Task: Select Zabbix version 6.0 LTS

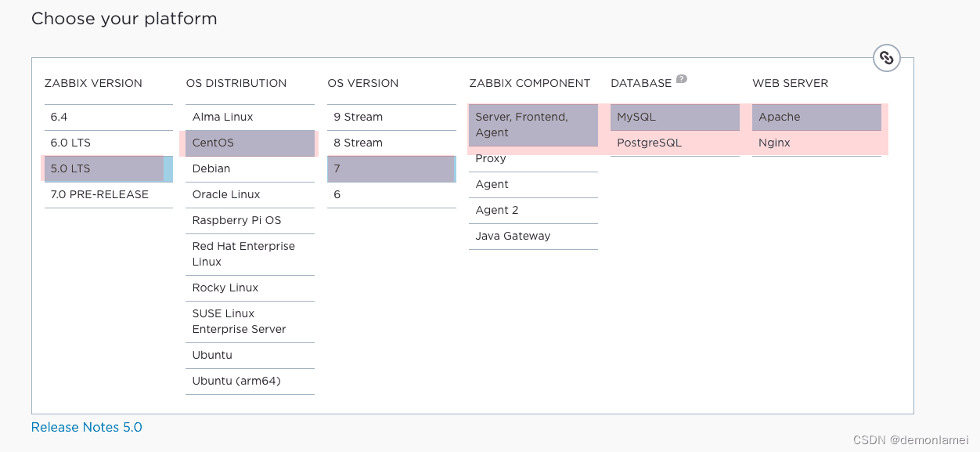Action: [109, 143]
